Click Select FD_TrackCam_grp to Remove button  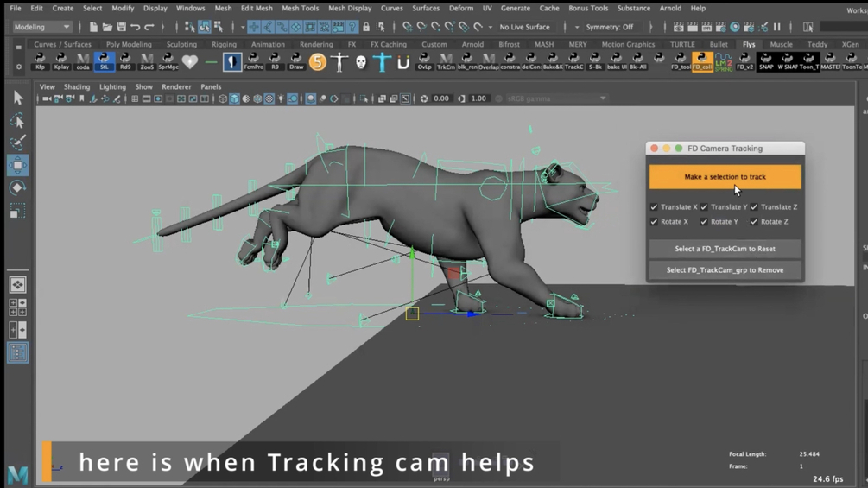tap(725, 270)
